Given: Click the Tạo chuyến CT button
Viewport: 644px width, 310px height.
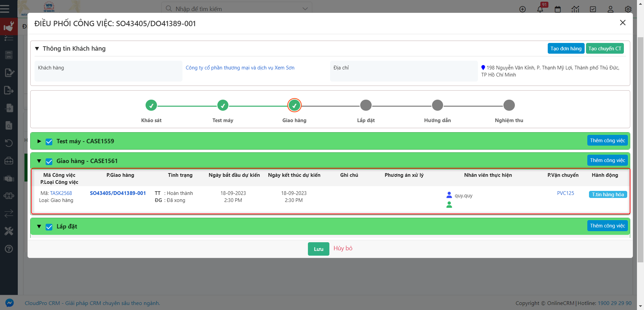Looking at the screenshot, I should [605, 48].
